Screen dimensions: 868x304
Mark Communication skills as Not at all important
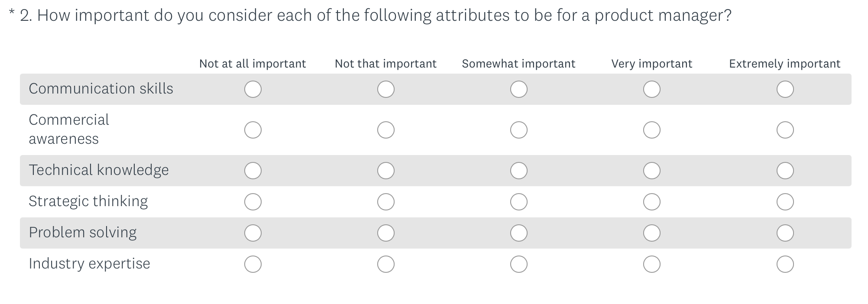pyautogui.click(x=253, y=89)
